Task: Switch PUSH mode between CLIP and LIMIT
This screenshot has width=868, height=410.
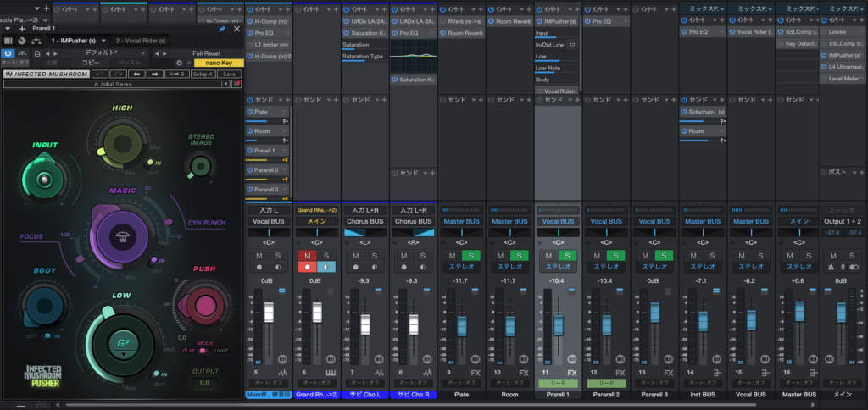Action: tap(205, 351)
